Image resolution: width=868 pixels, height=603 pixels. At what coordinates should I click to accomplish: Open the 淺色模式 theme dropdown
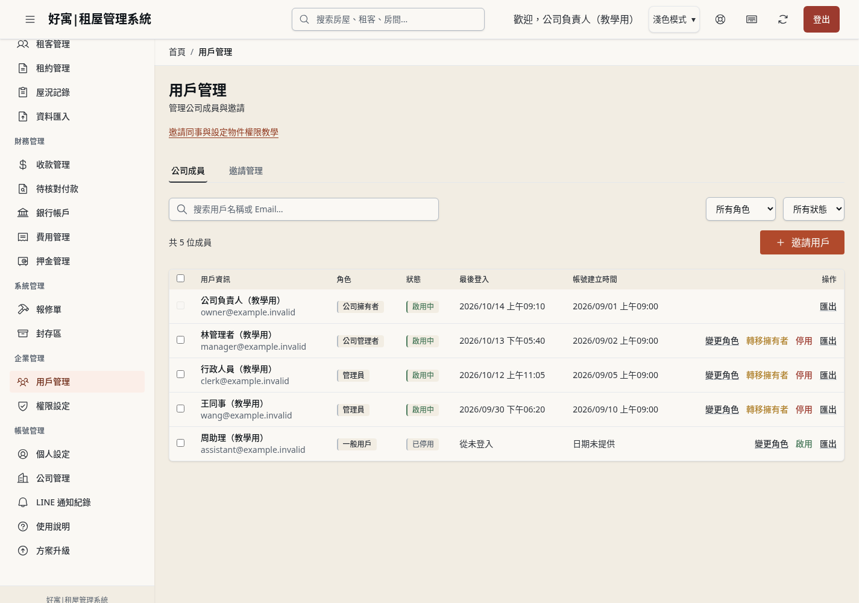click(x=674, y=19)
